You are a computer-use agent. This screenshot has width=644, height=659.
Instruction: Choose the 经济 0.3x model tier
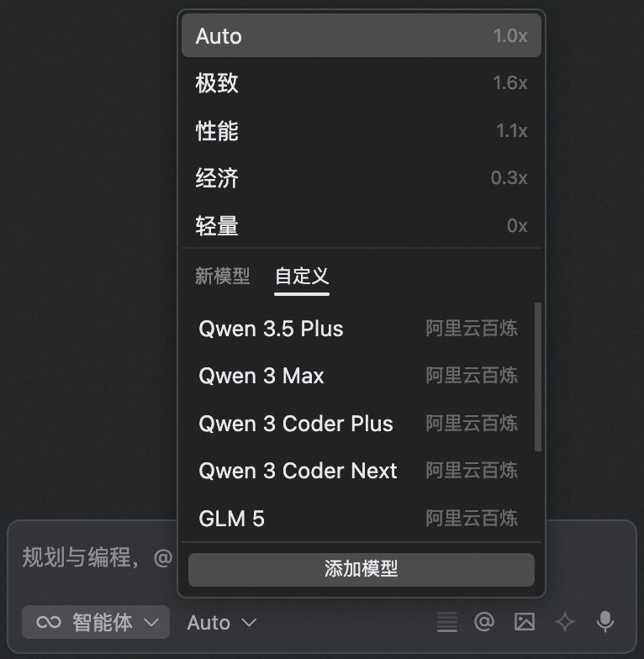(x=361, y=178)
